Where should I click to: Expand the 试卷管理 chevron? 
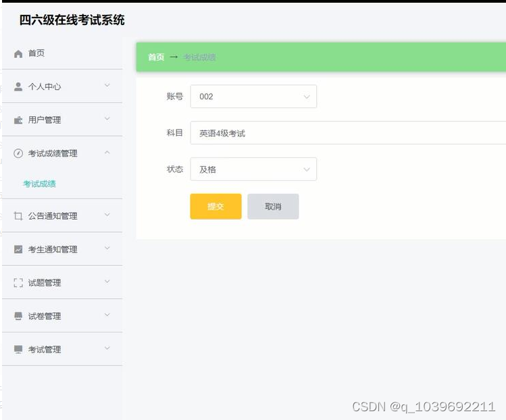pyautogui.click(x=107, y=315)
